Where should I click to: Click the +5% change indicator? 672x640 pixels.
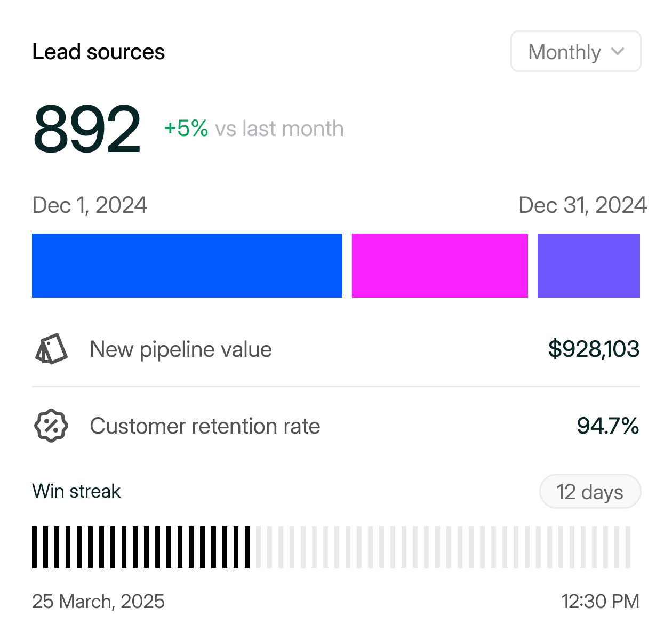[186, 129]
